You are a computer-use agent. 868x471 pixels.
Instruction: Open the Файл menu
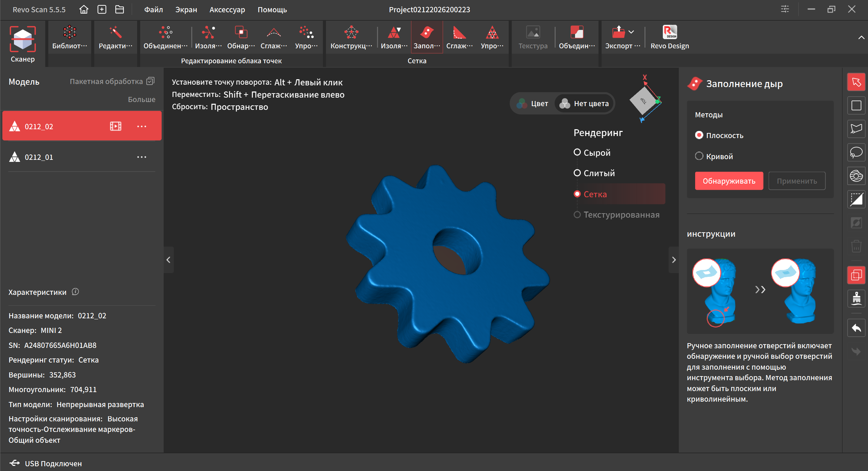coord(153,10)
